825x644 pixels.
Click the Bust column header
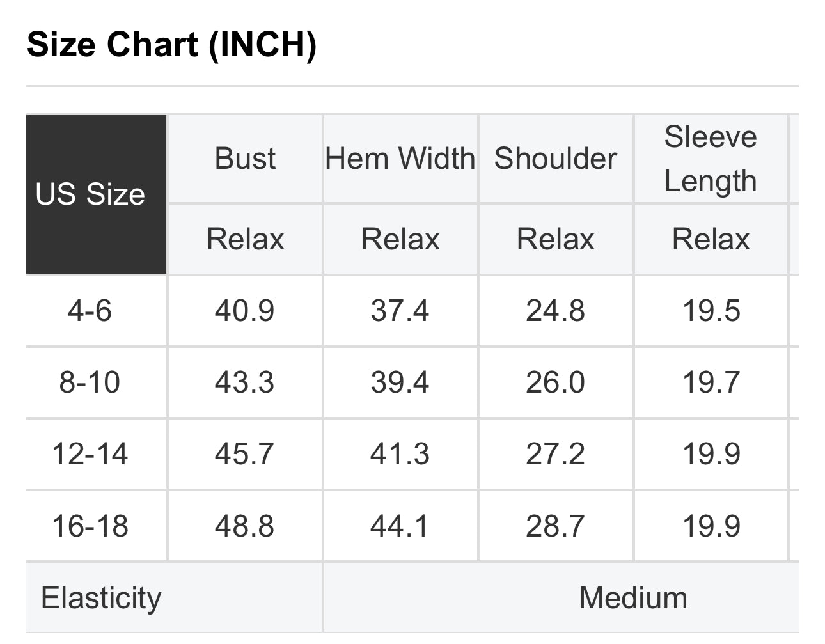(x=245, y=159)
